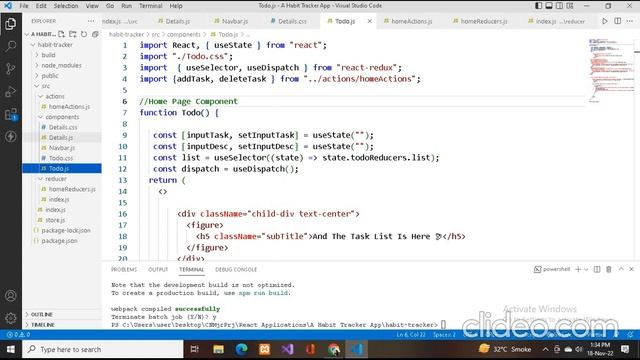Switch to the DEBUG CONSOLE panel tab
Image resolution: width=640 pixels, height=360 pixels.
point(236,269)
